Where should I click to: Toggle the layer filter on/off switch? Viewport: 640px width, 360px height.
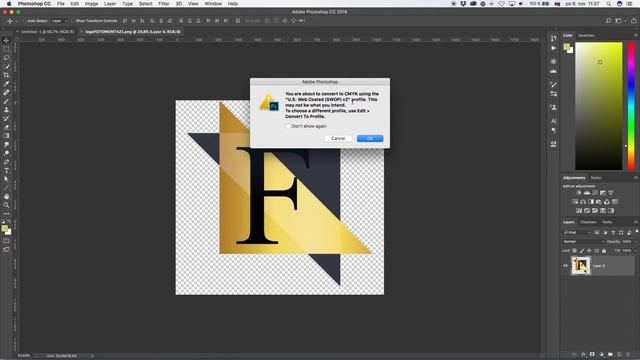pyautogui.click(x=636, y=231)
